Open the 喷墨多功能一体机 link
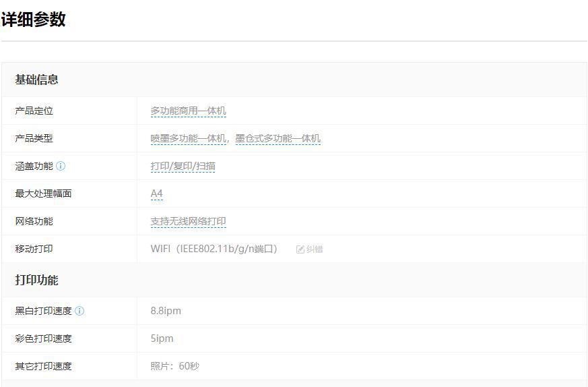 tap(188, 138)
